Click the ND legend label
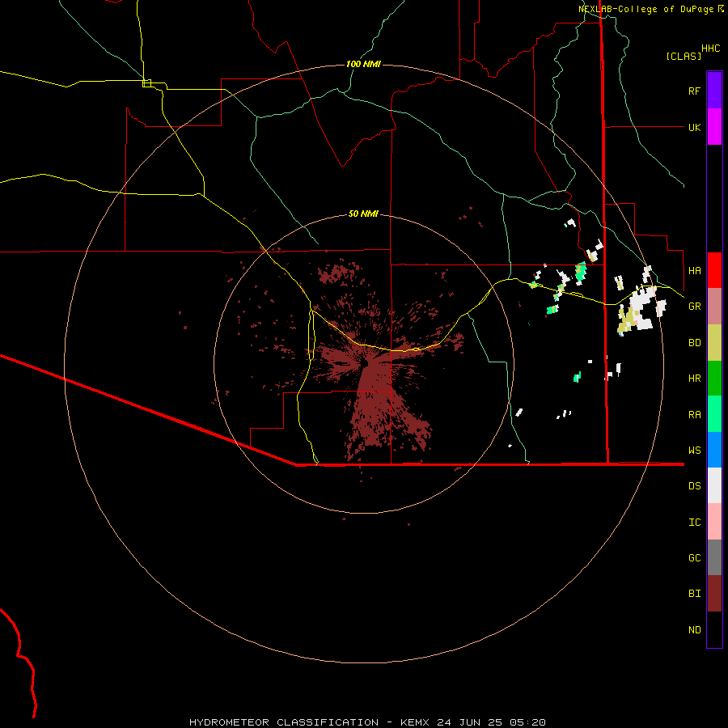Image resolution: width=728 pixels, height=728 pixels. 694,629
